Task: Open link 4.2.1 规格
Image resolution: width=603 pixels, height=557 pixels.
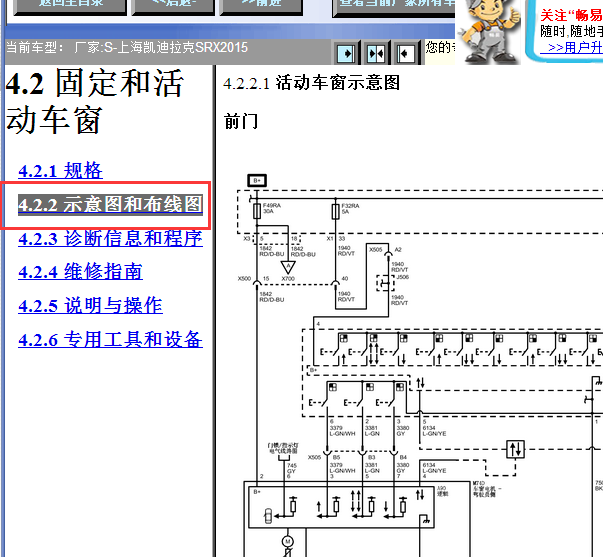Action: click(60, 170)
